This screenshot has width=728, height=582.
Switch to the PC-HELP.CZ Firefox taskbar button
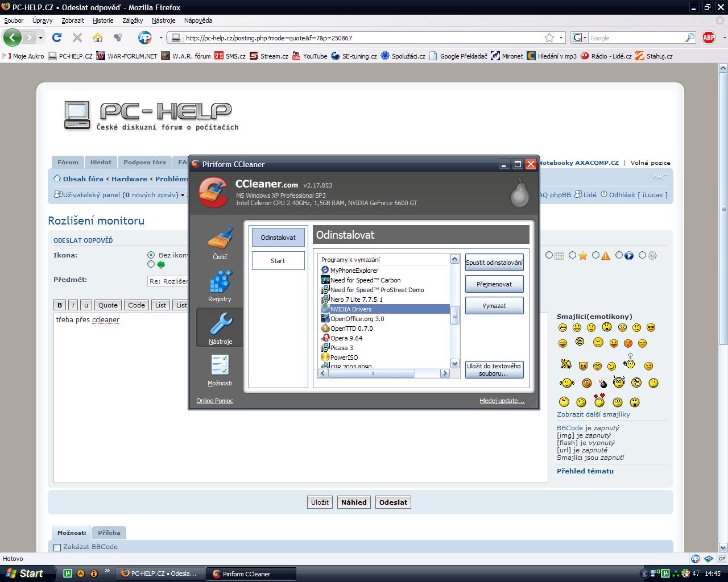[x=160, y=573]
